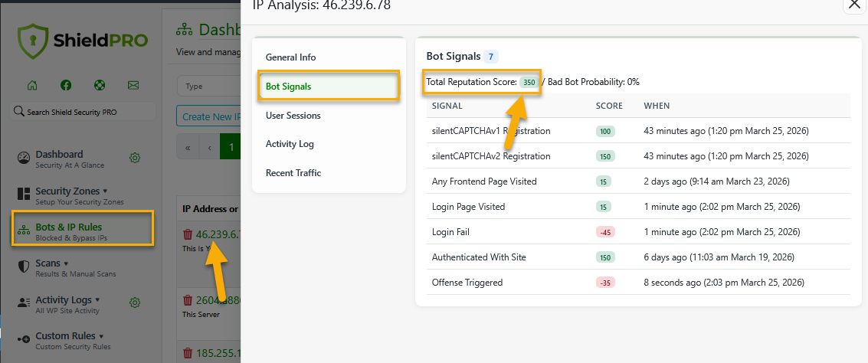Click the Dashboard gauge icon
Image resolution: width=868 pixels, height=363 pixels.
(23, 159)
